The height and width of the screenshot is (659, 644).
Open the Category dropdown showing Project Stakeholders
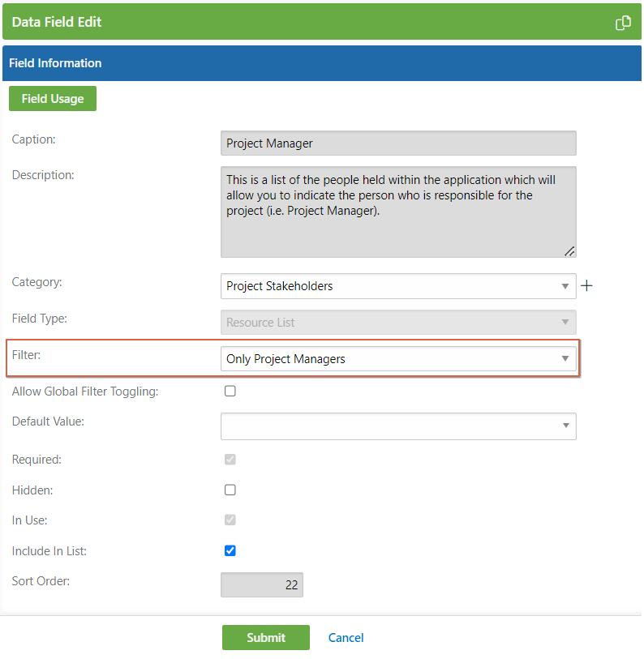coord(398,286)
